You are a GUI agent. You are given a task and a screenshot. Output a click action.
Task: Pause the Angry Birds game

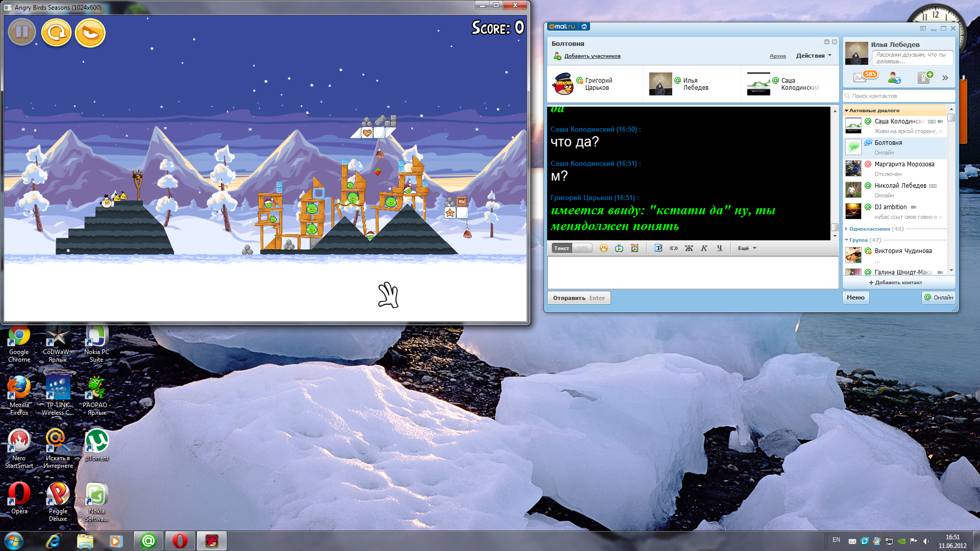click(22, 32)
